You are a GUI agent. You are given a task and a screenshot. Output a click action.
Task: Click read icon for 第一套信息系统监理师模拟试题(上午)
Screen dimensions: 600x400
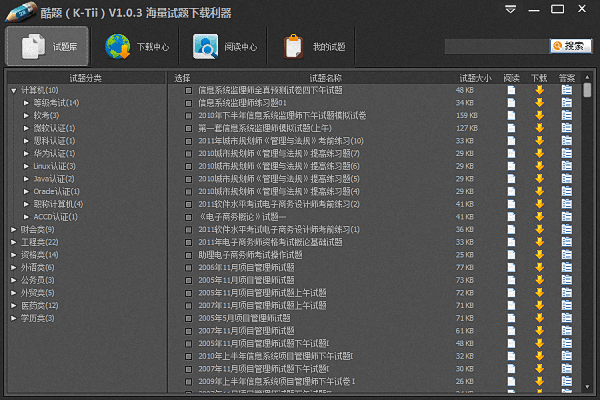(511, 127)
